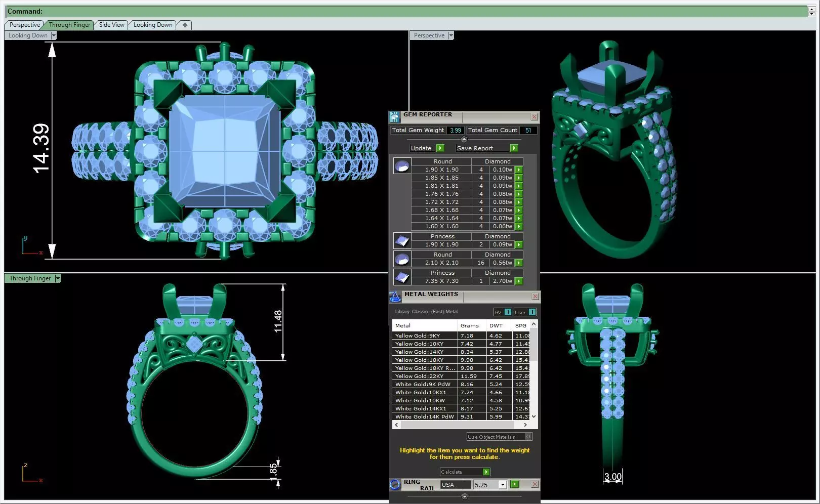Add a new viewport tab with plus icon

(x=185, y=25)
